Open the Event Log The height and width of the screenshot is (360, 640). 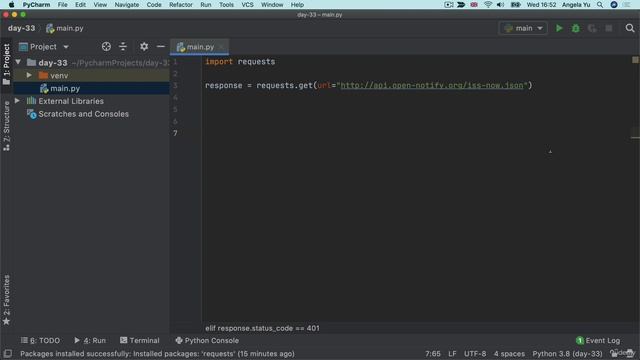(x=598, y=340)
